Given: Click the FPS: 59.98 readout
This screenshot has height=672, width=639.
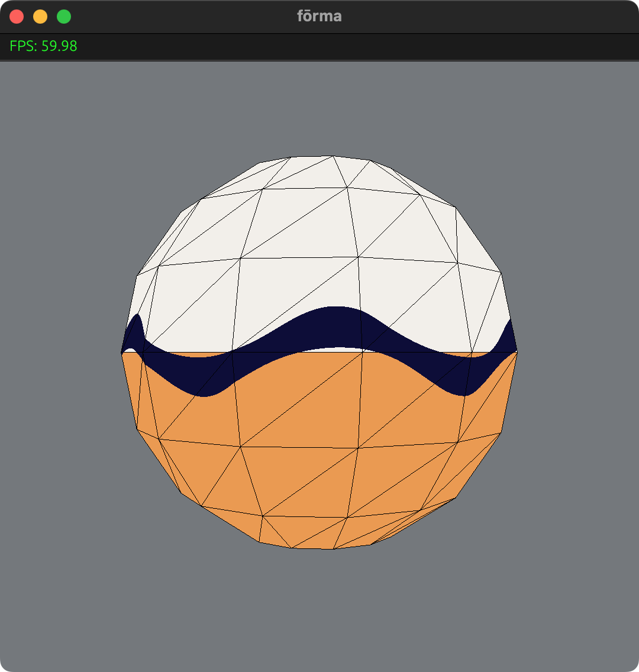Looking at the screenshot, I should point(43,46).
